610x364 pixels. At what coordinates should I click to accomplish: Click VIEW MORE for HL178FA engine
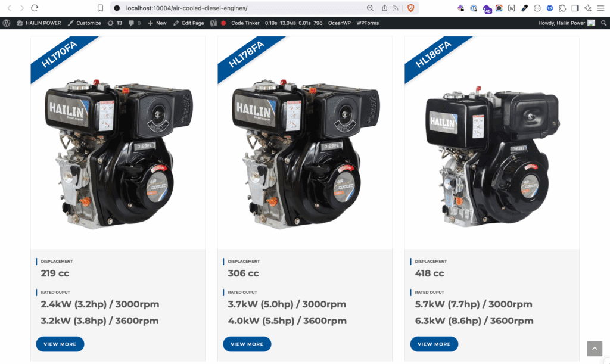247,344
